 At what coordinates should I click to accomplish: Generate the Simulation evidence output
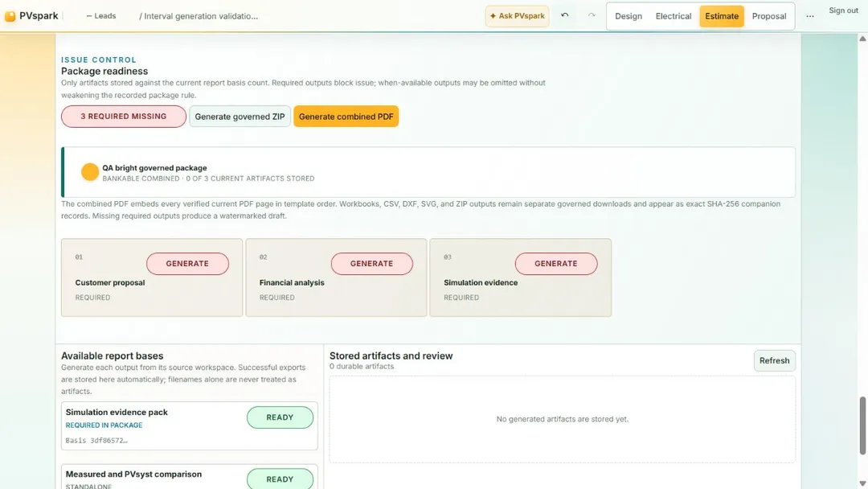(556, 264)
